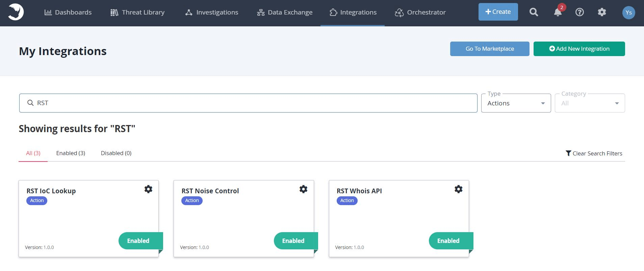Open the RST IoC Lookup card title

tap(51, 191)
